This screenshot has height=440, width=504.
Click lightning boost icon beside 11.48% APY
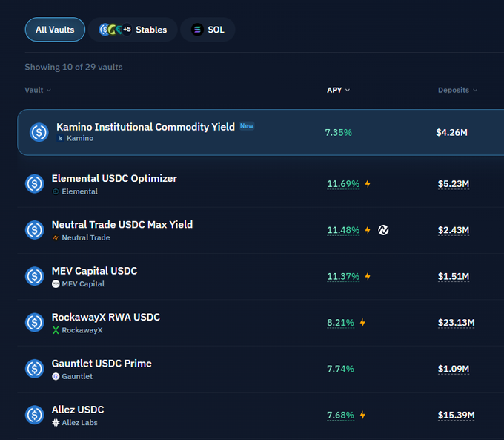point(368,230)
